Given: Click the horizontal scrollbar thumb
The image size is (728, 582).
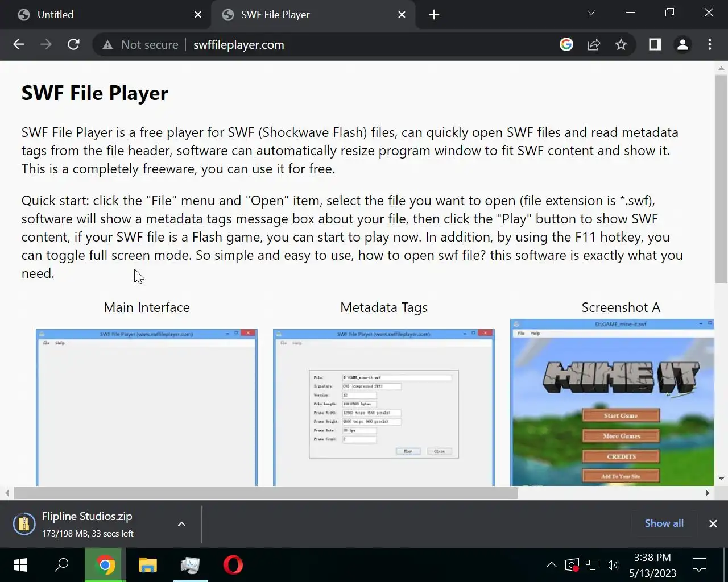Looking at the screenshot, I should pyautogui.click(x=266, y=493).
